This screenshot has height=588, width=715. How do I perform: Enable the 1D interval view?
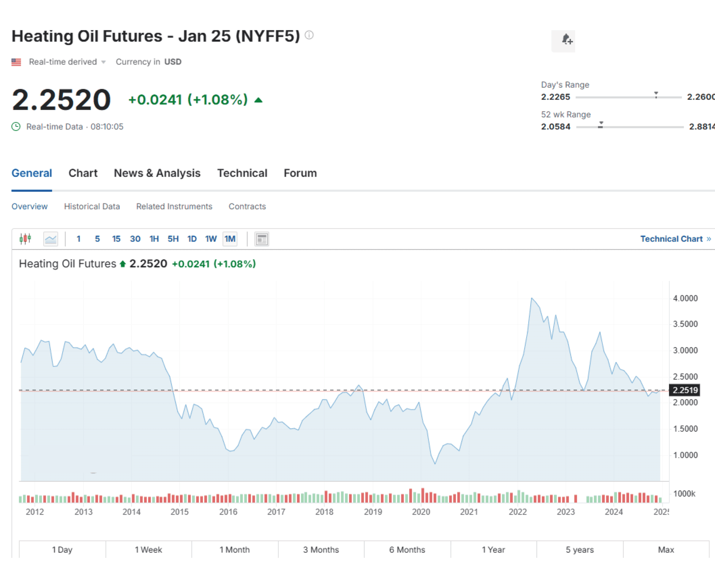192,239
